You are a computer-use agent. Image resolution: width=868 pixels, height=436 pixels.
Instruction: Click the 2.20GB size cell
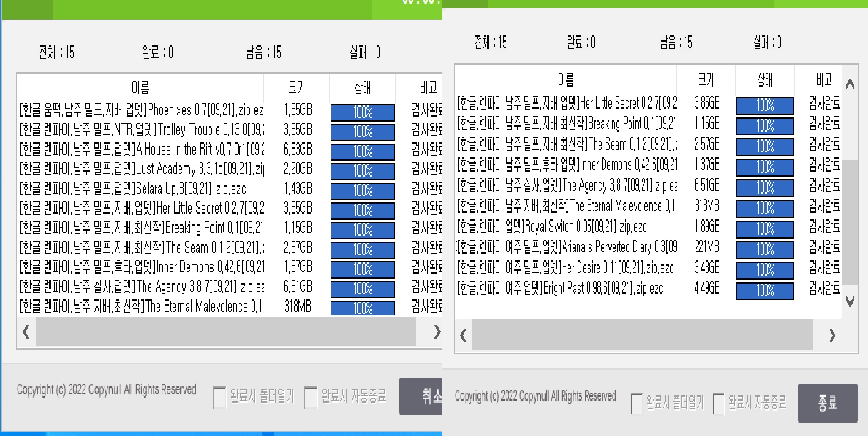tap(298, 169)
